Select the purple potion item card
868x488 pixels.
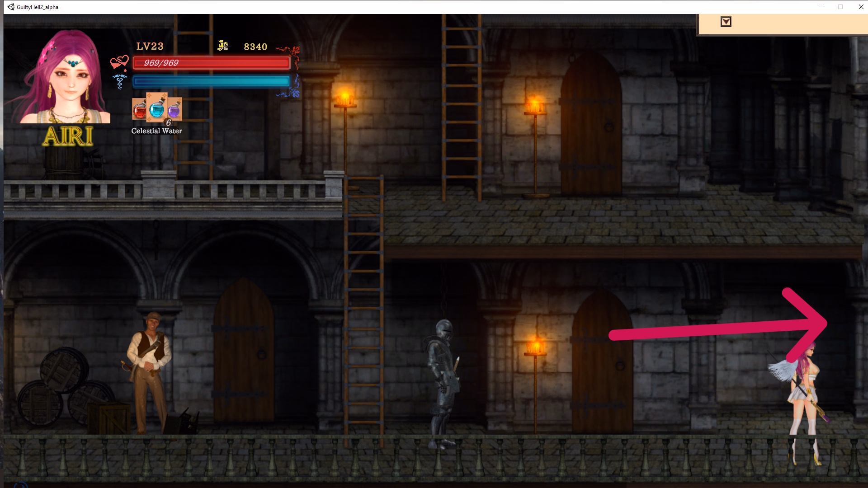click(175, 109)
